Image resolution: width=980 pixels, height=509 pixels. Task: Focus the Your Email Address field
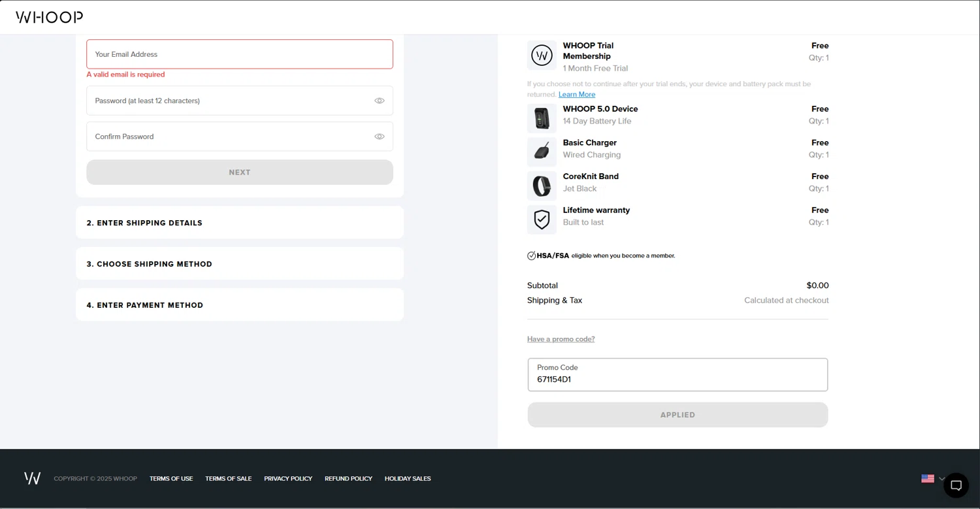[x=240, y=54]
